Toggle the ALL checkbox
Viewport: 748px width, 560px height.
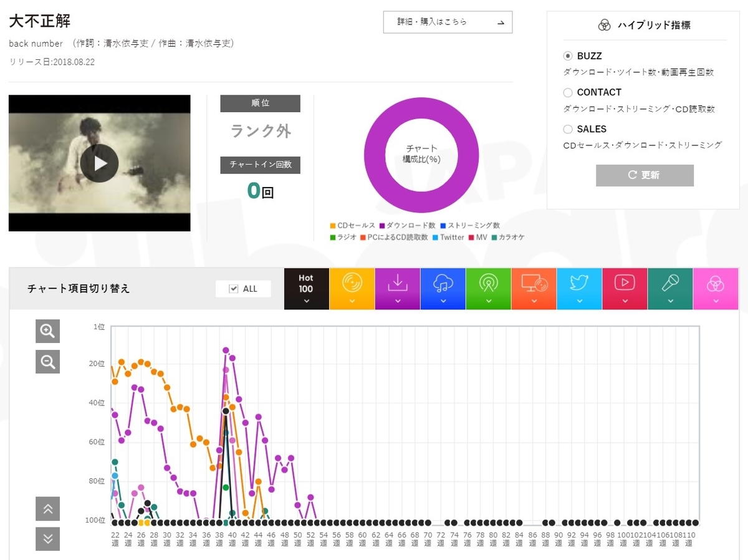(x=234, y=289)
